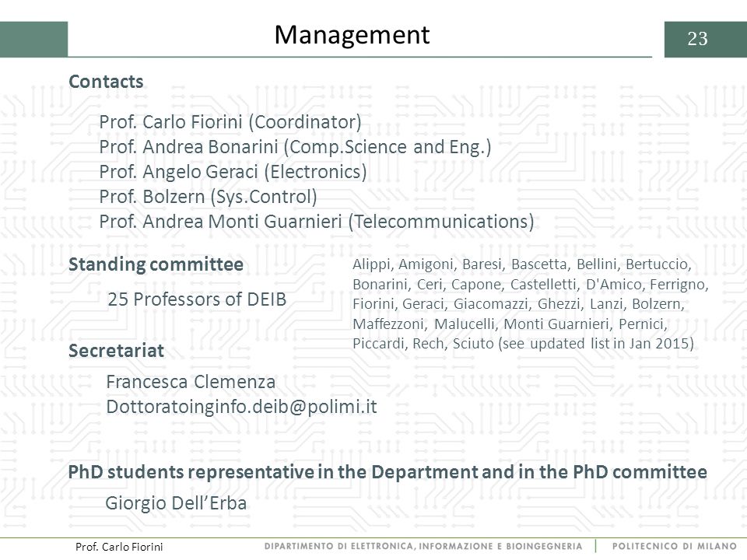Select Prof. Carlo Fiorini (Coordinator) line
Viewport: 747px width, 560px height.
pyautogui.click(x=230, y=122)
